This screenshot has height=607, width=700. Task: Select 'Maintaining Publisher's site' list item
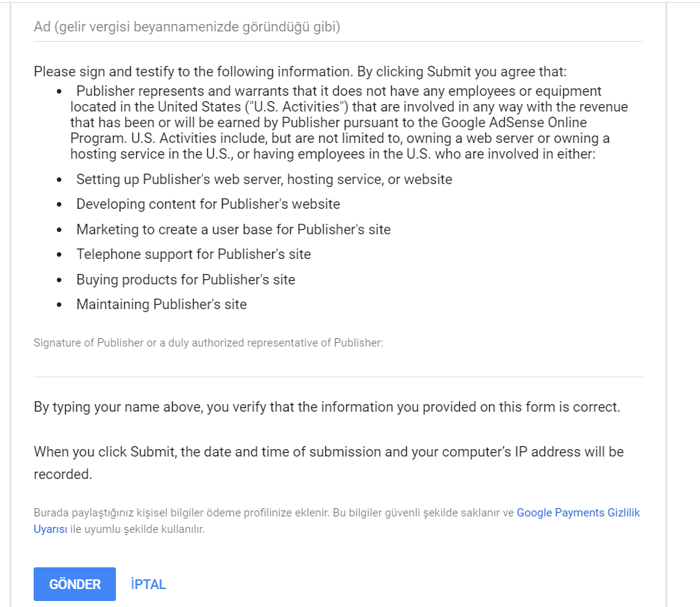162,305
